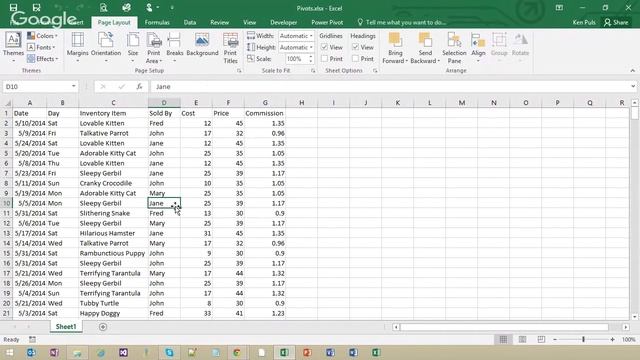Click zoom out minus button
Image resolution: width=640 pixels, height=360 pixels.
pos(555,340)
